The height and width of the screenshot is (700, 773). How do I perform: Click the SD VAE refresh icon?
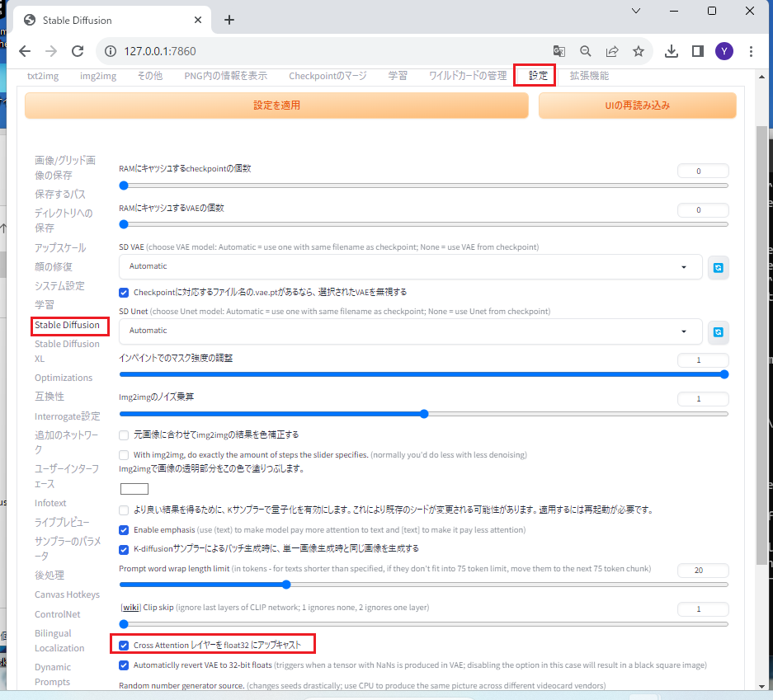click(719, 268)
